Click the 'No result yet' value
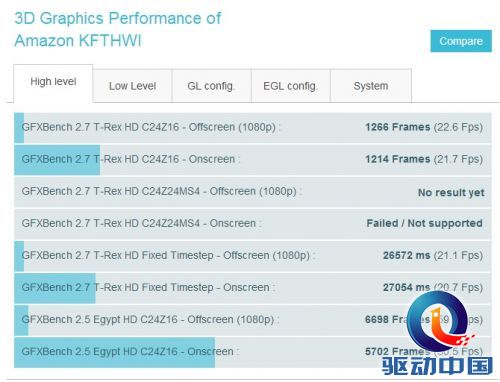Screen dimensions: 500x382 click(451, 192)
